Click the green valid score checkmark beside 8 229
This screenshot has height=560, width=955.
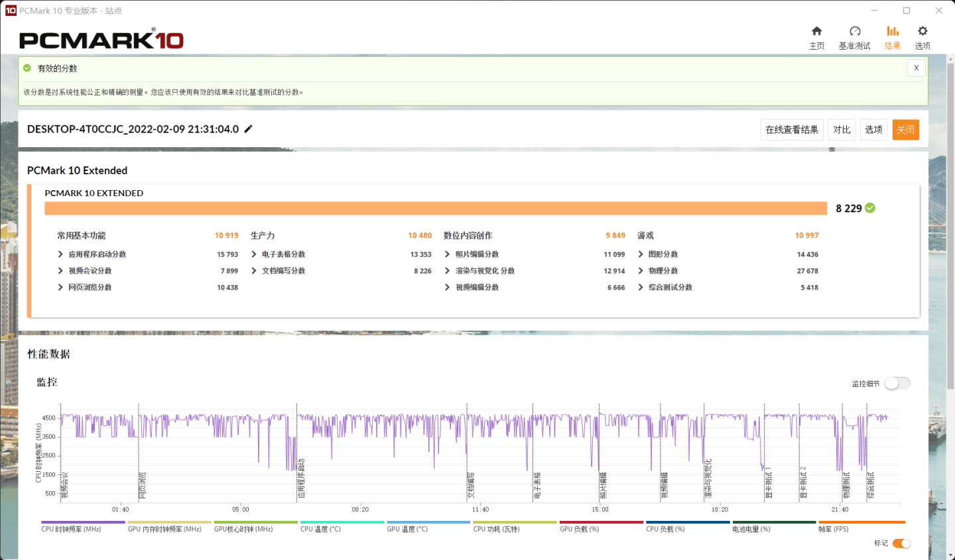click(870, 208)
